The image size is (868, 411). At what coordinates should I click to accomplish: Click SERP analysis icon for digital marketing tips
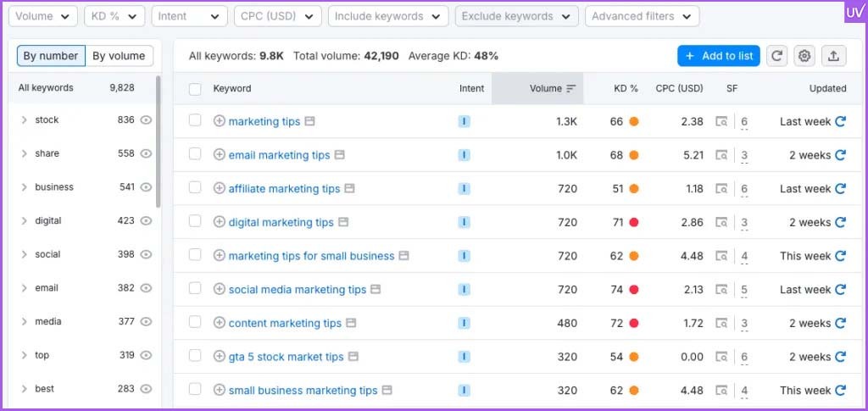721,222
